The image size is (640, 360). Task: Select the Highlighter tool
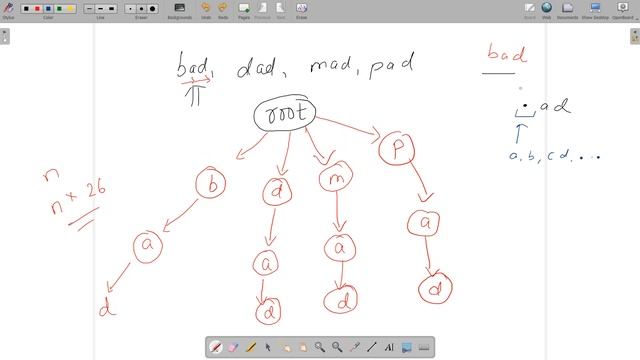coord(250,347)
